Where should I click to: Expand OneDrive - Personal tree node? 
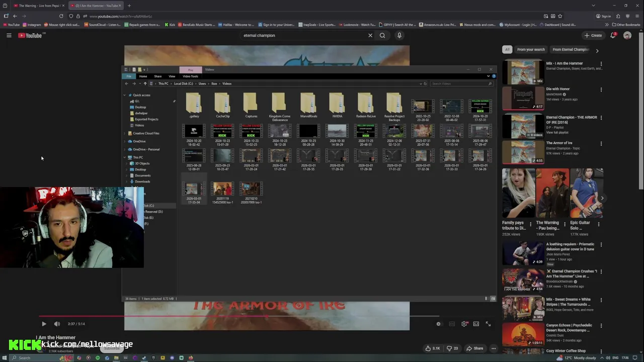125,149
